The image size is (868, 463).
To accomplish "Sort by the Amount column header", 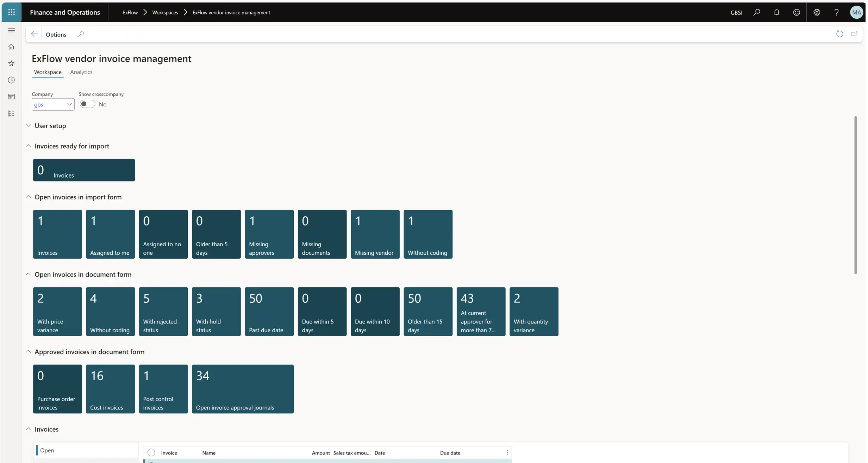I will tap(320, 453).
